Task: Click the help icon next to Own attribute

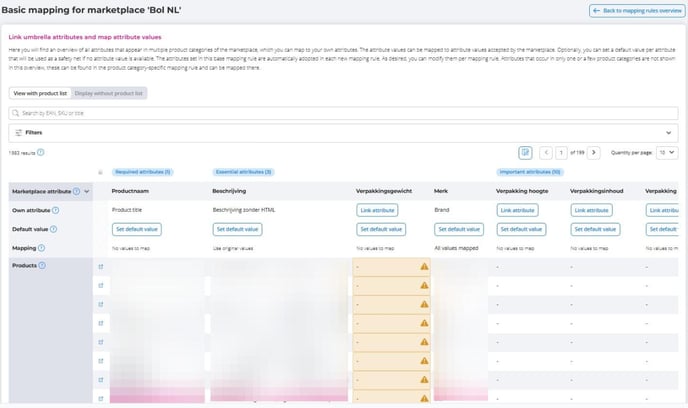Action: click(x=55, y=210)
